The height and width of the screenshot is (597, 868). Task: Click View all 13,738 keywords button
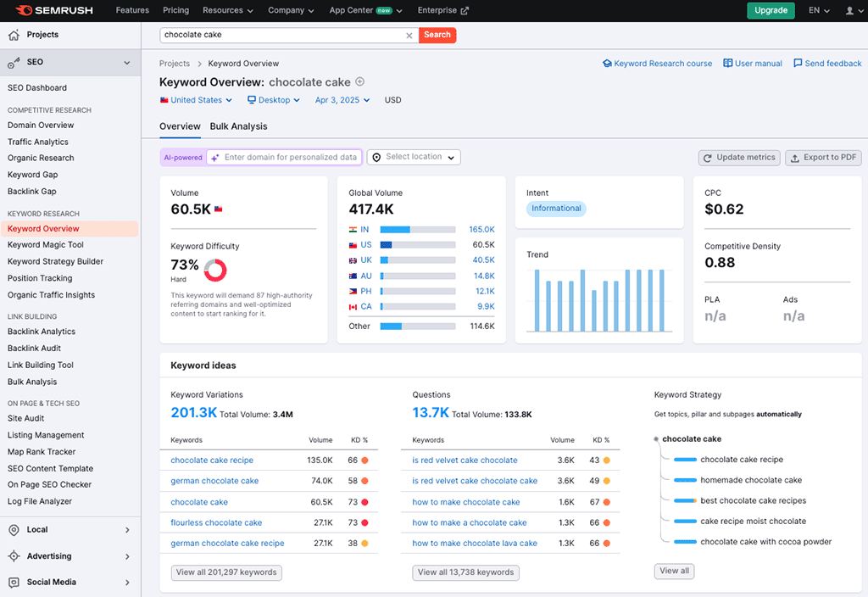pos(465,572)
